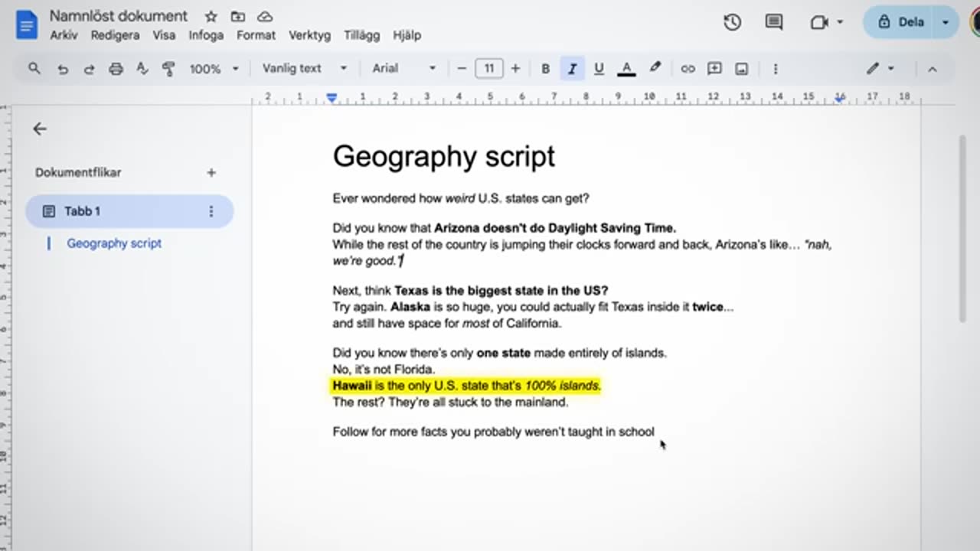Star the document Namnlöst dokument
Viewport: 980px width, 551px height.
tap(211, 16)
